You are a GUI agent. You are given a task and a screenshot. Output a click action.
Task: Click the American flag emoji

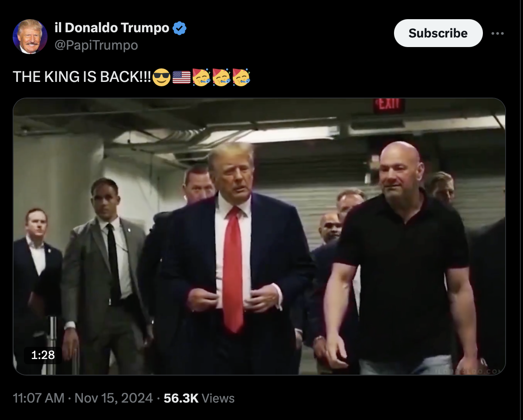[x=181, y=77]
